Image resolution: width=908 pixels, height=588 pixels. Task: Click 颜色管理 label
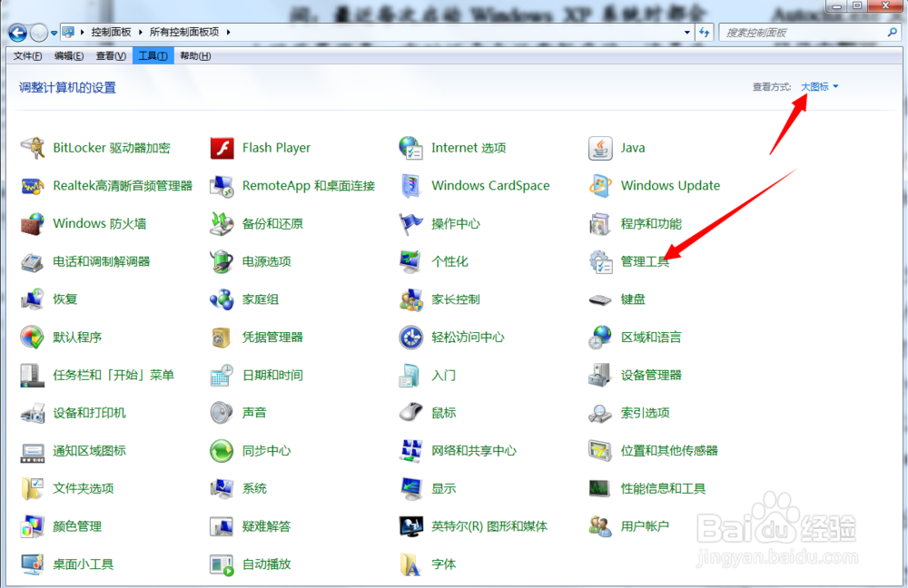pos(77,526)
